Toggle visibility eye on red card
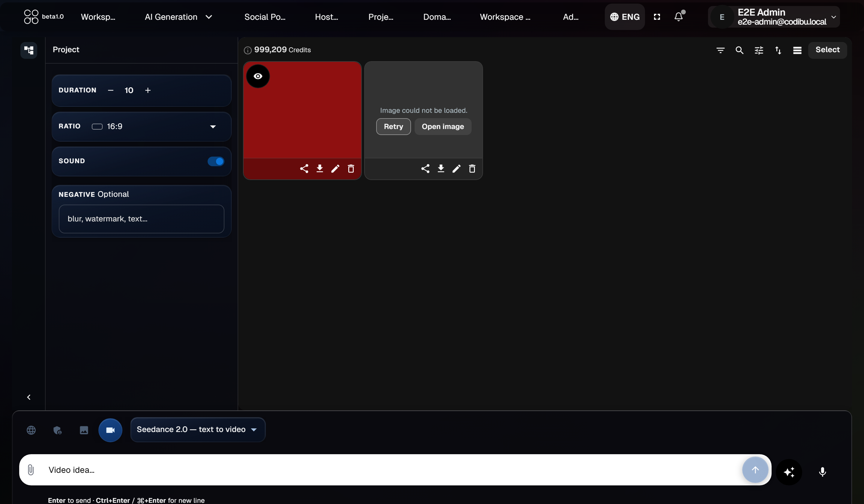The height and width of the screenshot is (504, 864). (x=258, y=76)
